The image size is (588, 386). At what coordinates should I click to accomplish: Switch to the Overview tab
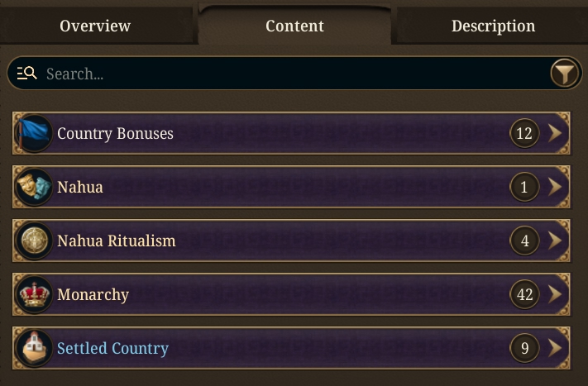click(97, 26)
